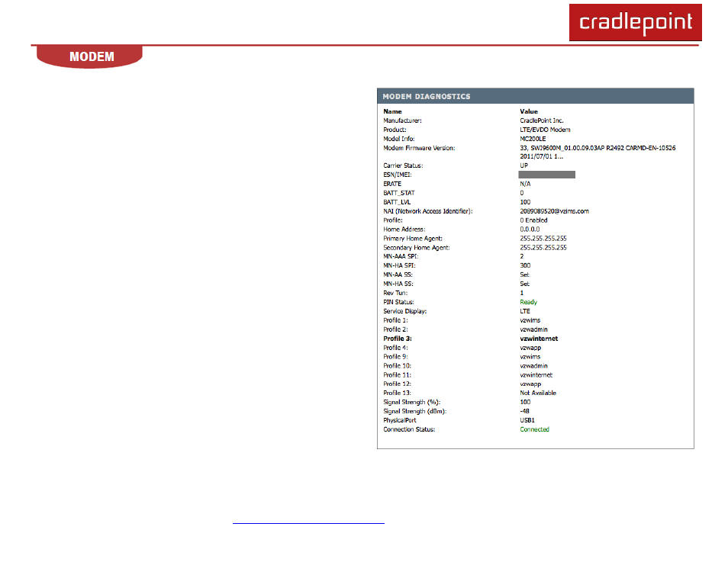
Task: Select the PhysicalPort 'USB1' value
Action: pyautogui.click(x=527, y=420)
